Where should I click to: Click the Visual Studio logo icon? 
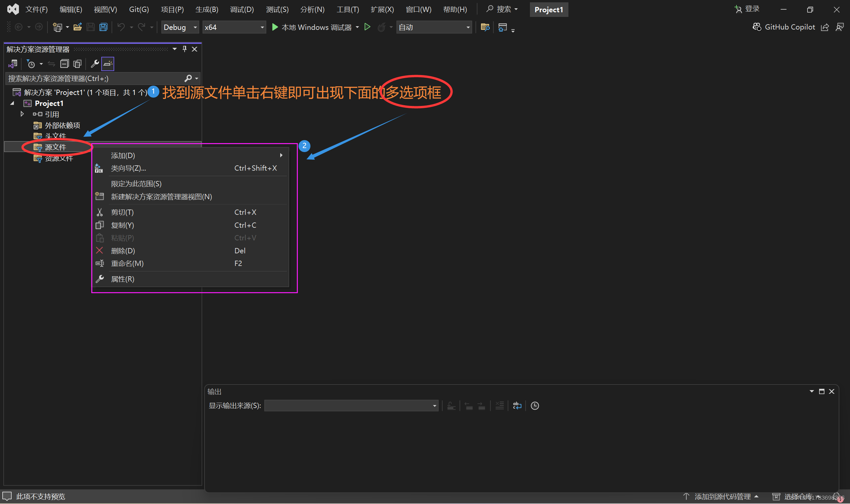(13, 9)
